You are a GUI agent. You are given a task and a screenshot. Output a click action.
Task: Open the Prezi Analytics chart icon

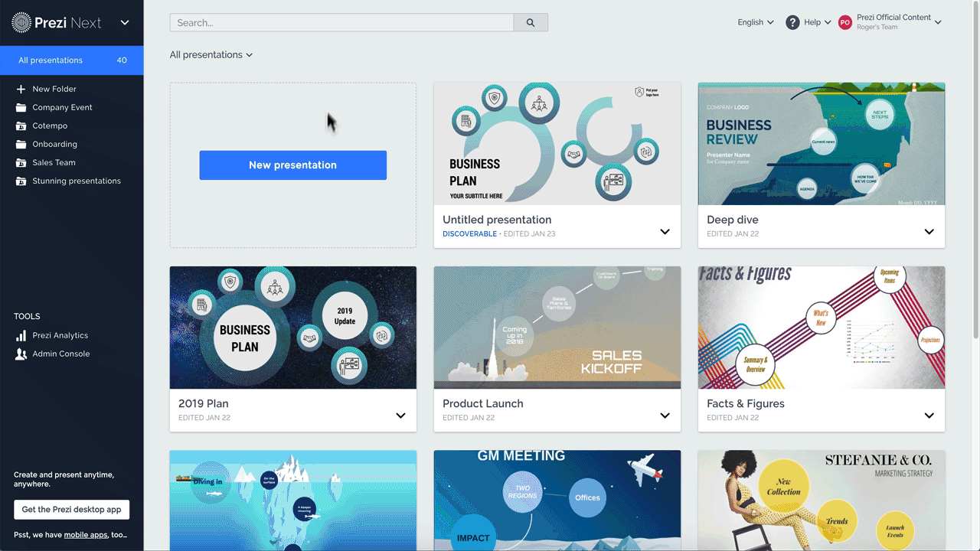[21, 336]
